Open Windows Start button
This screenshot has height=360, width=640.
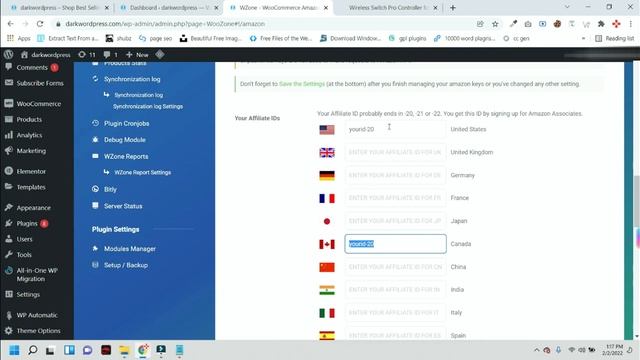click(14, 350)
